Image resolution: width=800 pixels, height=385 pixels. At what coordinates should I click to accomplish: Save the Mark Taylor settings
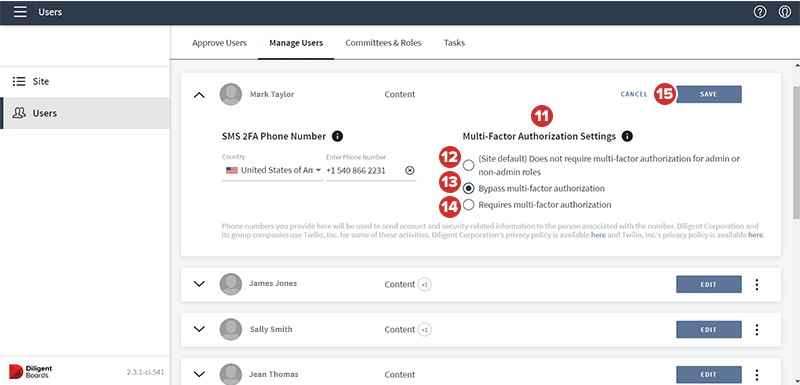click(709, 94)
